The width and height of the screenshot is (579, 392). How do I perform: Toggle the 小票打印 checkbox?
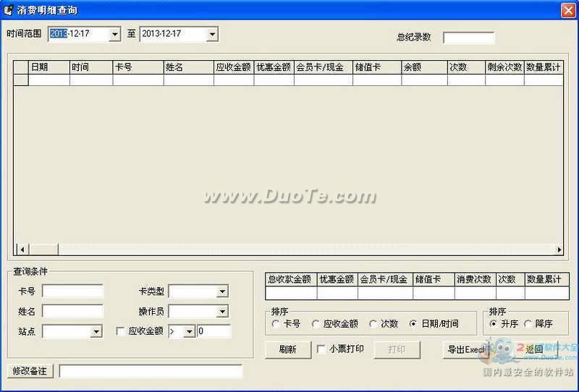(321, 349)
